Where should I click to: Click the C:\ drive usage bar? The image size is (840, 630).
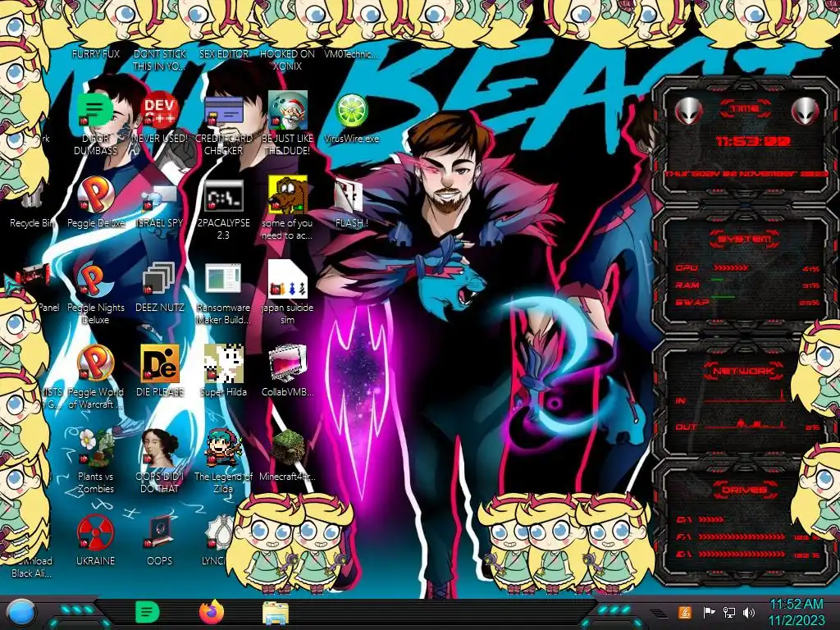[711, 519]
